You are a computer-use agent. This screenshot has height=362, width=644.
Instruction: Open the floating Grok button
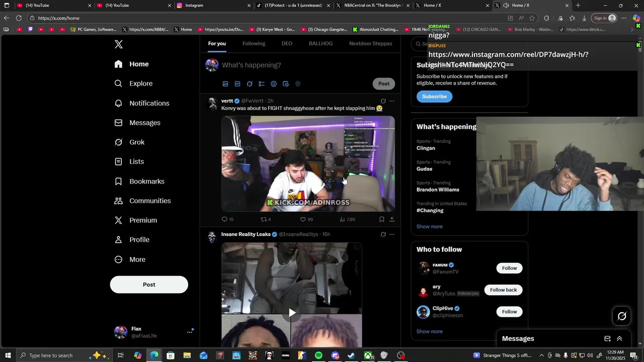pyautogui.click(x=622, y=316)
